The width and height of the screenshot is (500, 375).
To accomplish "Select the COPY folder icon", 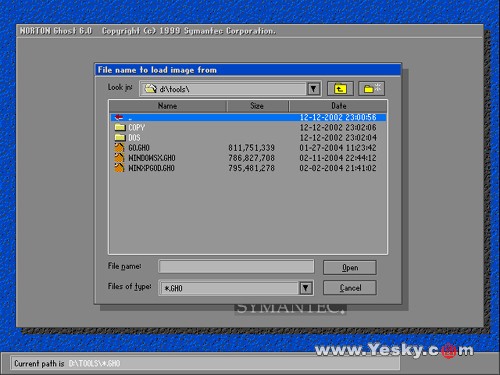I will pyautogui.click(x=120, y=127).
